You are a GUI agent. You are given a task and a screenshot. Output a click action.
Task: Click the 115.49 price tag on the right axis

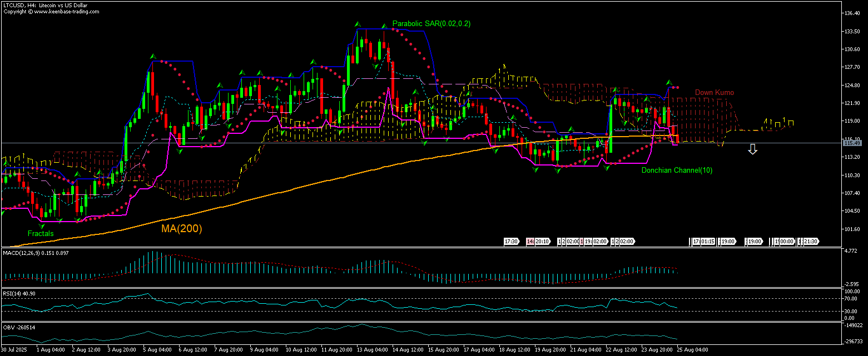852,143
